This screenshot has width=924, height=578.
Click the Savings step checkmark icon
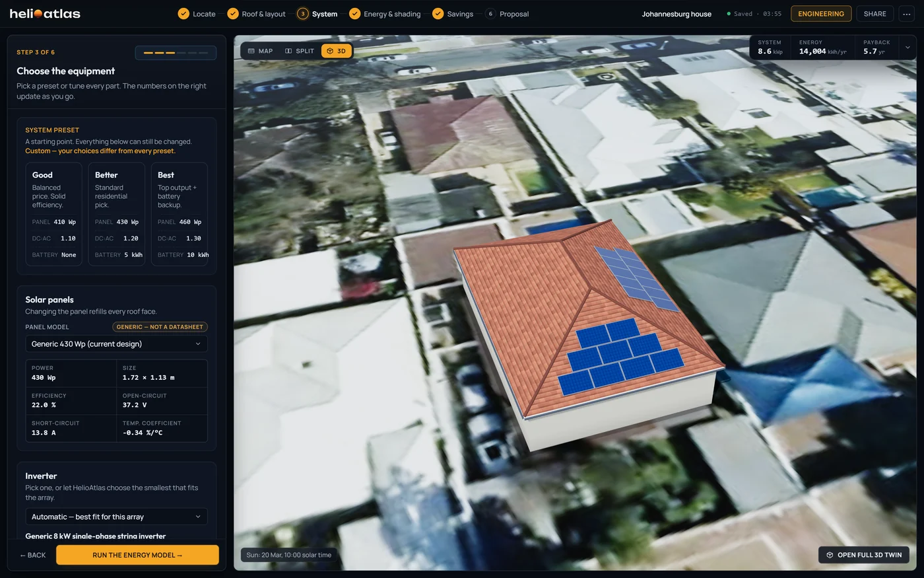click(x=438, y=14)
